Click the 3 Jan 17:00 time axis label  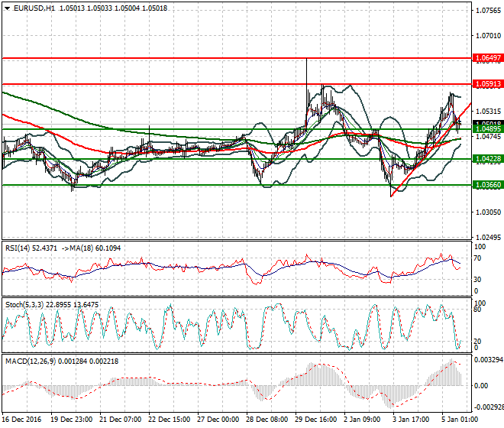[x=411, y=420]
